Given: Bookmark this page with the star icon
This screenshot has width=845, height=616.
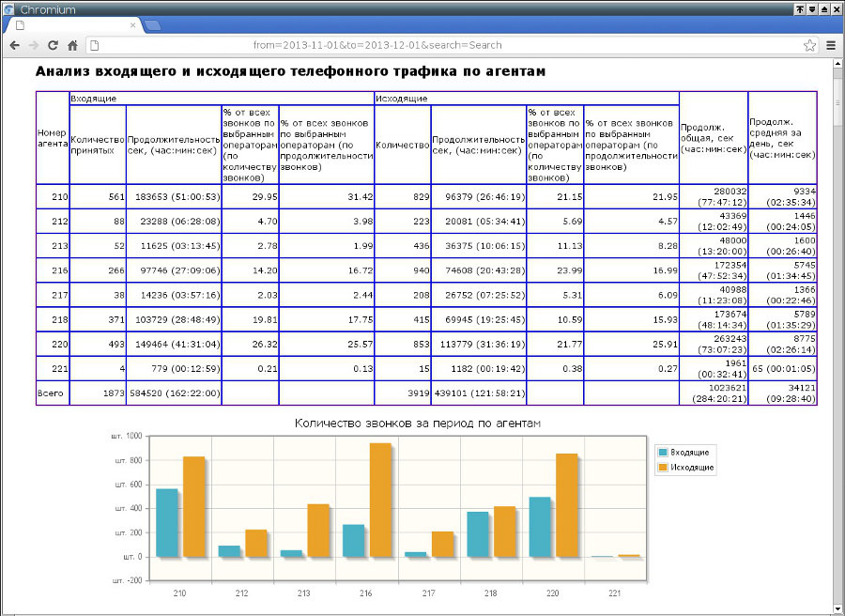Looking at the screenshot, I should 809,45.
